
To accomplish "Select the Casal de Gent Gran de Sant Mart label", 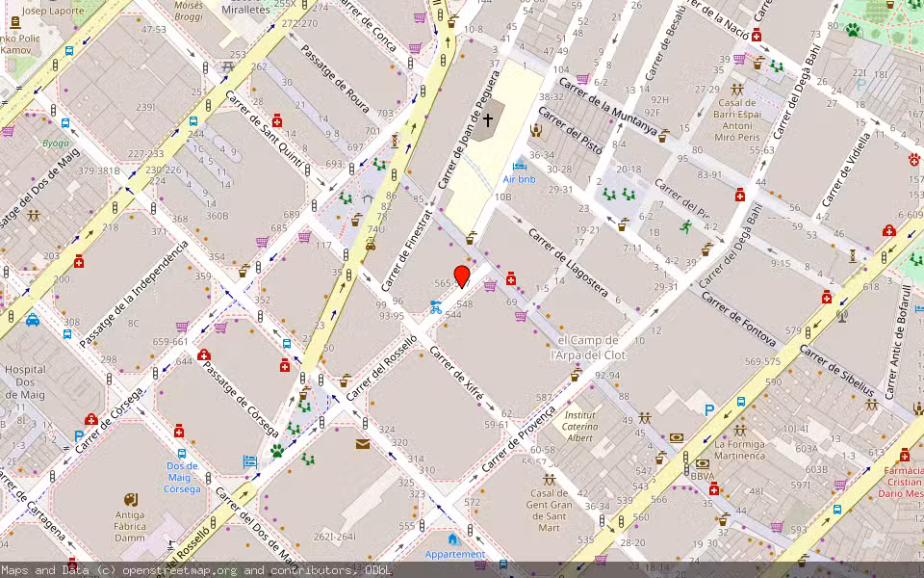I will tap(550, 511).
